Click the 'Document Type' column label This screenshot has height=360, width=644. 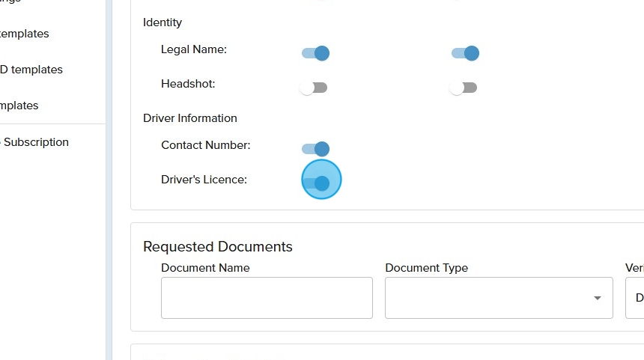point(426,268)
